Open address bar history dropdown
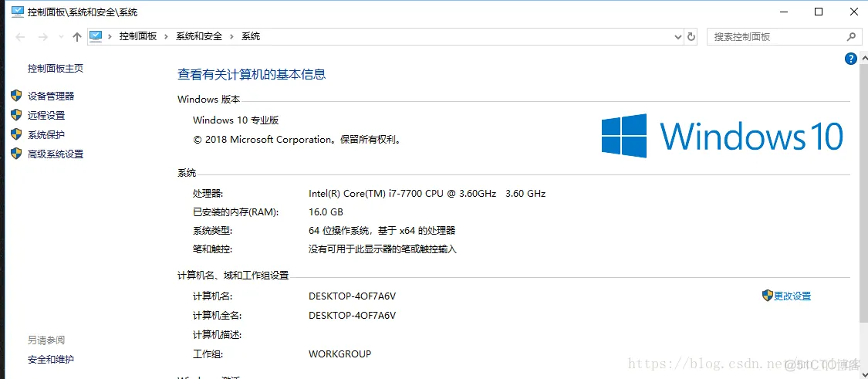The height and width of the screenshot is (379, 868). 678,36
